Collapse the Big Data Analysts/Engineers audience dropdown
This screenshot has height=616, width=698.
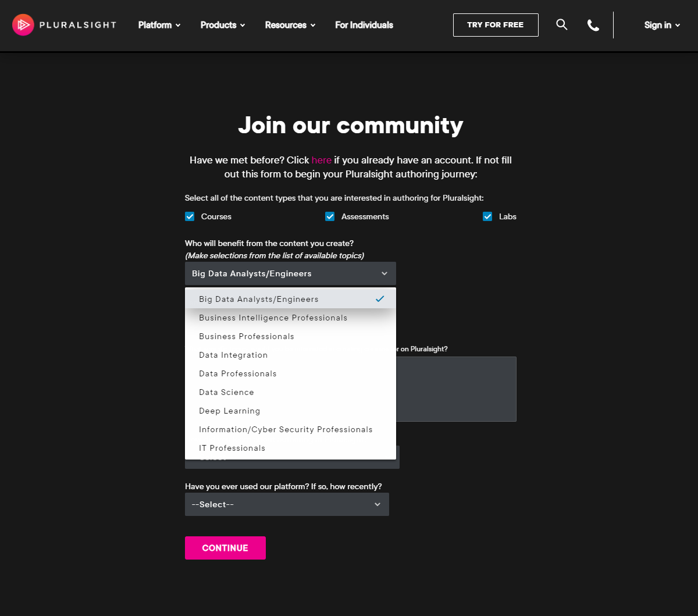point(290,273)
